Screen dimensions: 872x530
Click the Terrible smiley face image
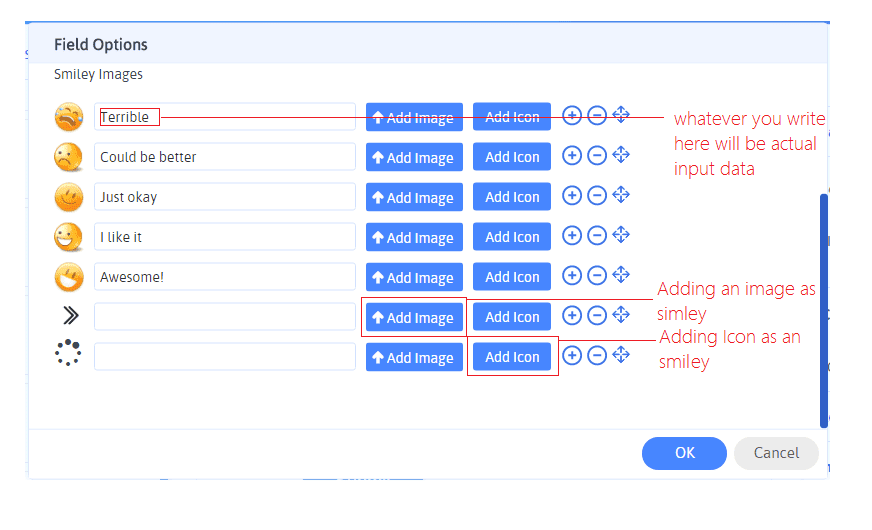(x=69, y=117)
